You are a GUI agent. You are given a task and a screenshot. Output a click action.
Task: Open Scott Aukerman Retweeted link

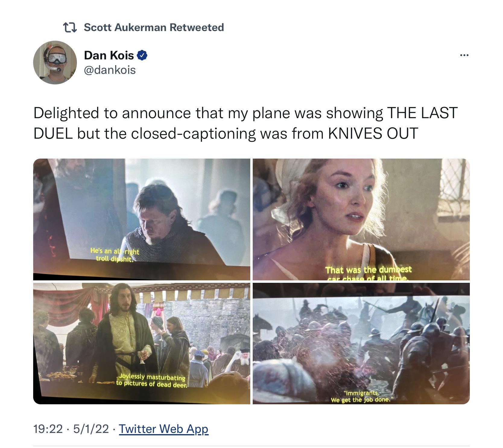click(154, 27)
